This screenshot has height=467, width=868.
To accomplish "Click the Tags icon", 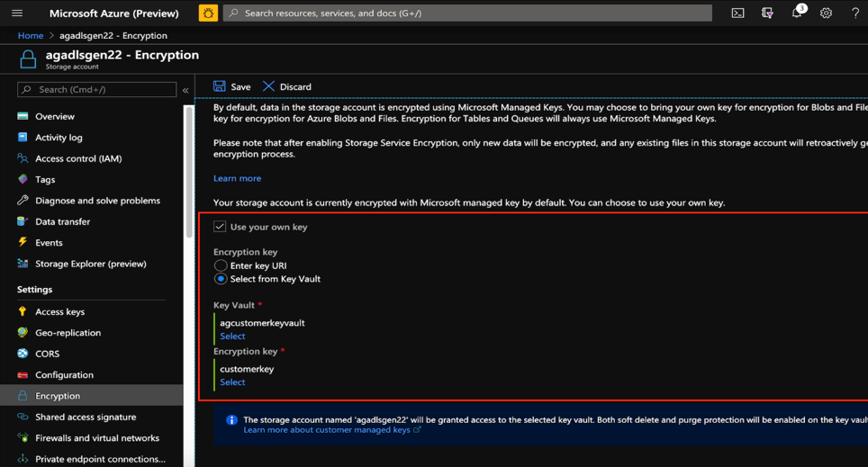I will coord(23,179).
